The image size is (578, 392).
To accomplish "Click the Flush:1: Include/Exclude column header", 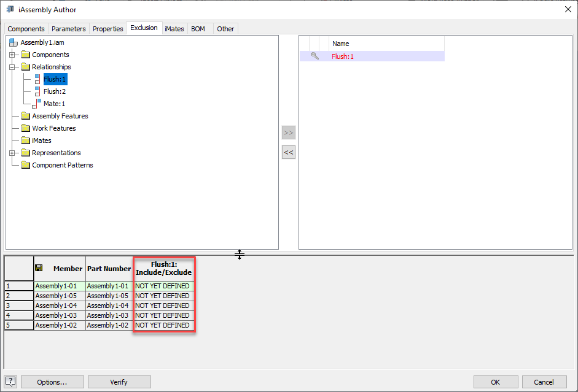I will 163,269.
